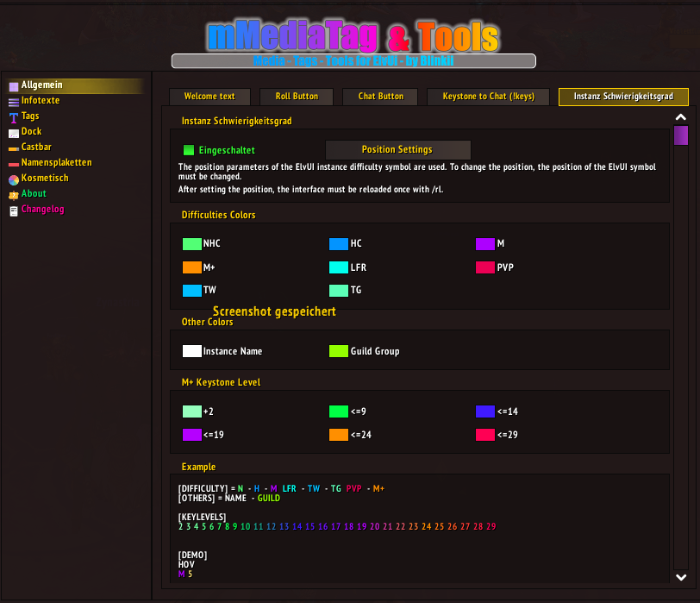
Task: Pick the Guild Group color swatch
Action: point(339,351)
